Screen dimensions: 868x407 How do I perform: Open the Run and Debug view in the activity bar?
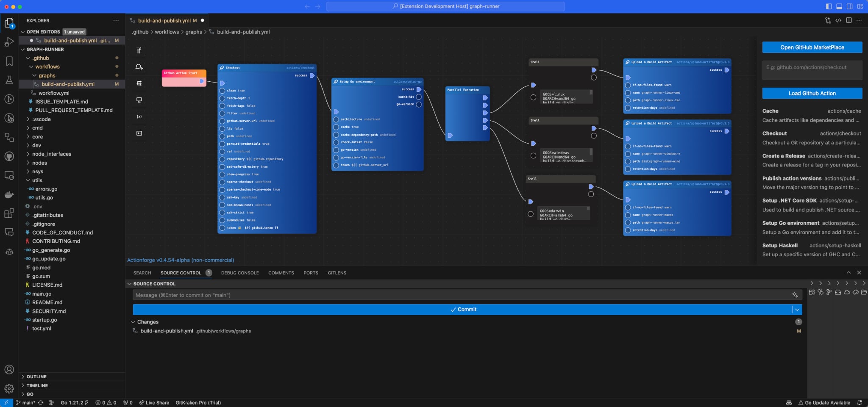coord(8,41)
